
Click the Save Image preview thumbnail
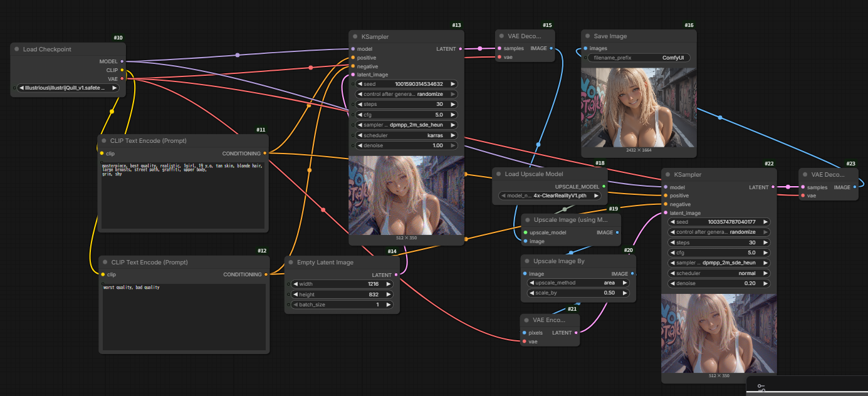tap(638, 107)
